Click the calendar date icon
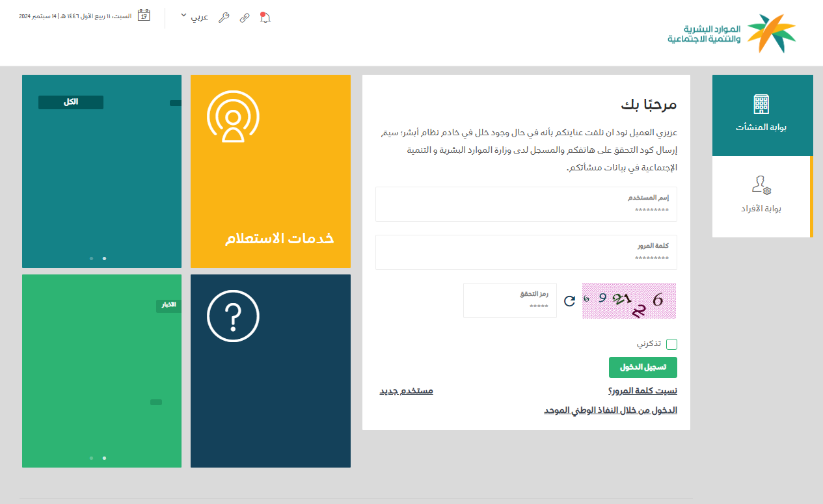 point(144,16)
